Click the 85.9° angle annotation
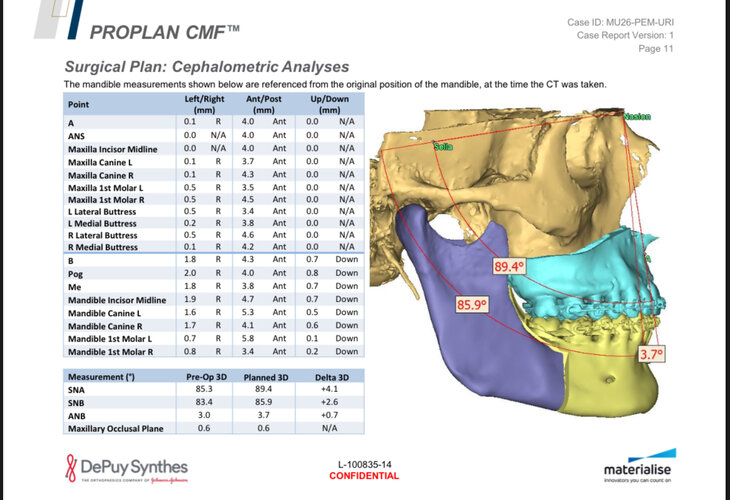Viewport: 730px width, 500px height. [x=472, y=304]
